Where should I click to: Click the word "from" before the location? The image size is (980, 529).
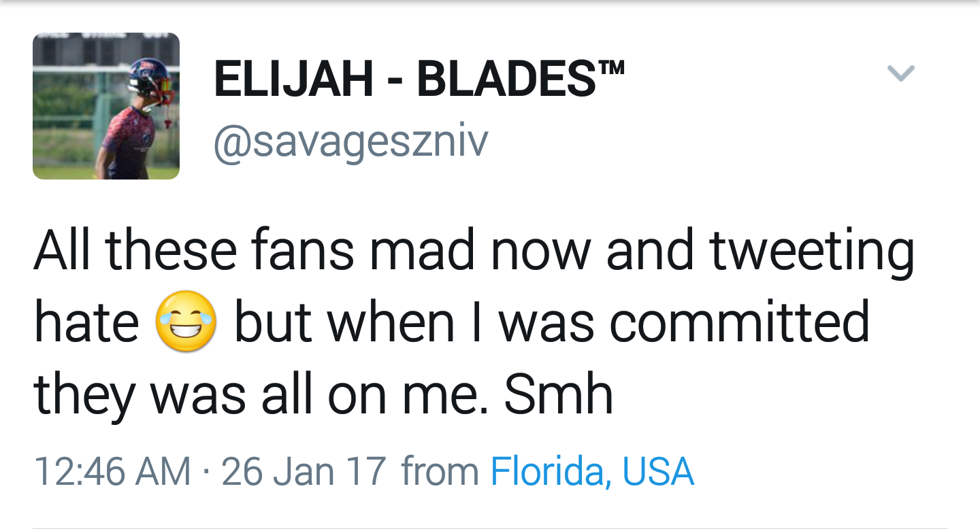440,471
